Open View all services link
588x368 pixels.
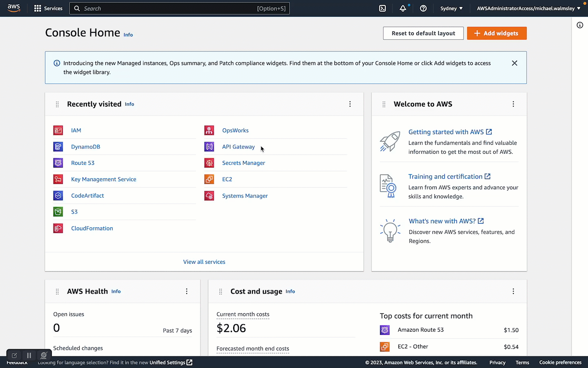point(204,262)
